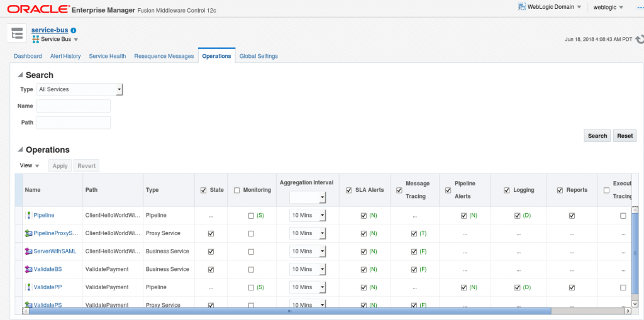This screenshot has width=644, height=320.
Task: Collapse the Search section
Action: [20, 75]
